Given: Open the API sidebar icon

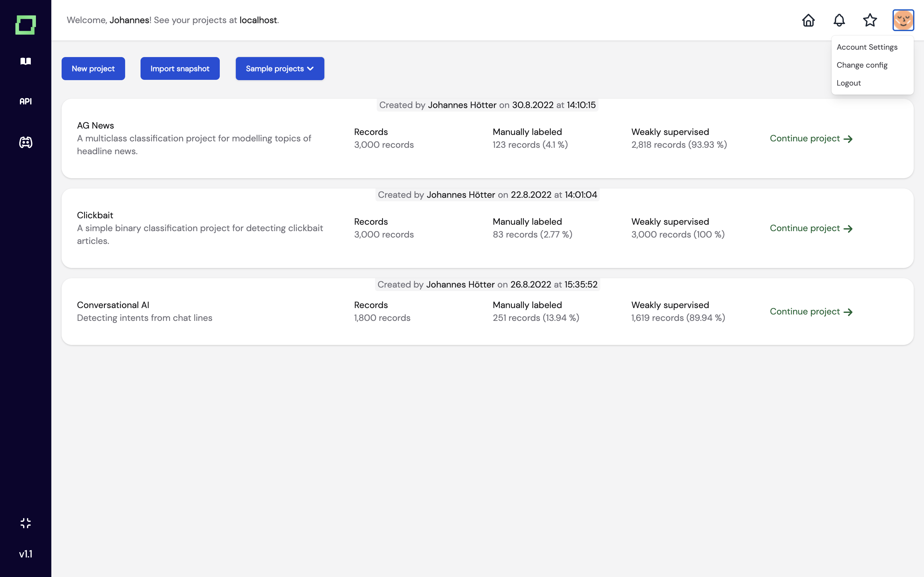Looking at the screenshot, I should [26, 102].
